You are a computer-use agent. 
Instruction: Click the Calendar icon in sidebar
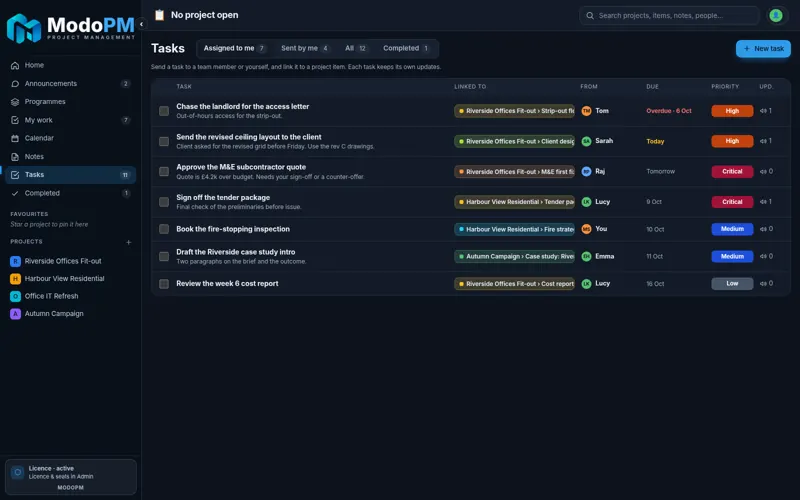pos(15,138)
